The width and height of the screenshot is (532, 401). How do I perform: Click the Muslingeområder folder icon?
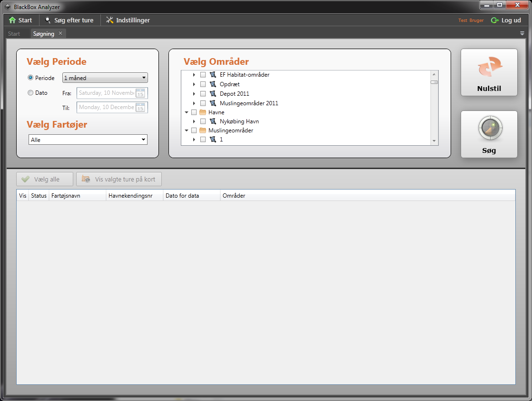click(x=203, y=130)
